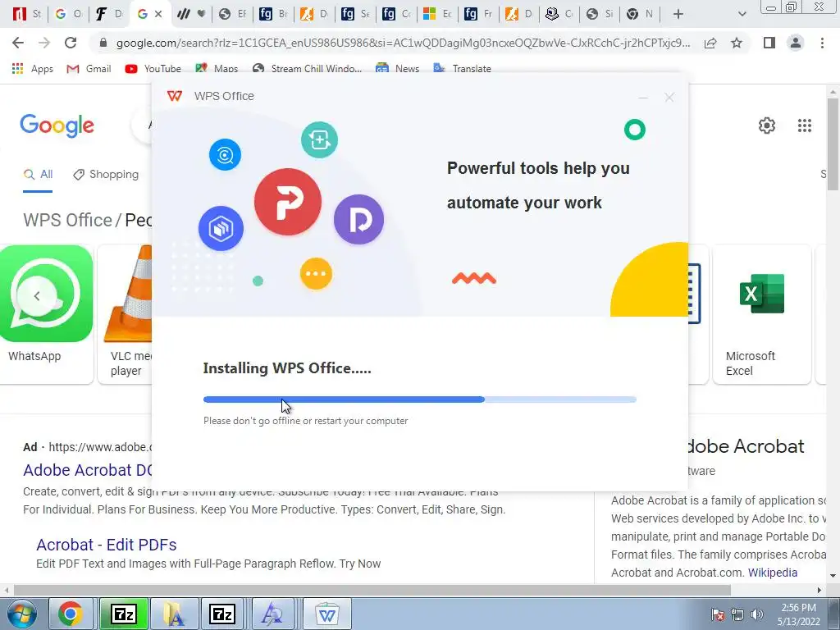Image resolution: width=840 pixels, height=630 pixels.
Task: Open Acrobat - Edit PDFs link
Action: [x=107, y=545]
